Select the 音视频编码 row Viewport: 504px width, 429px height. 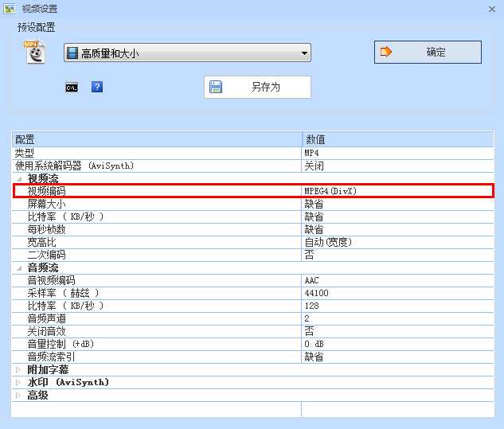pyautogui.click(x=253, y=280)
